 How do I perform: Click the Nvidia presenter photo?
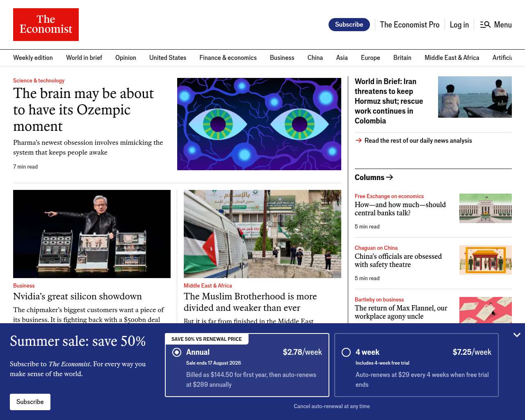92,234
